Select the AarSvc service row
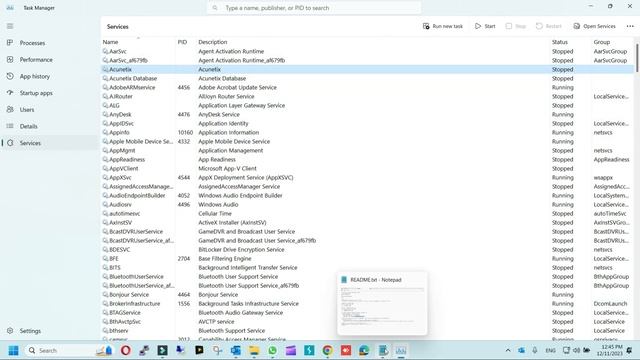Screen dimensions: 640x360 pyautogui.click(x=367, y=51)
